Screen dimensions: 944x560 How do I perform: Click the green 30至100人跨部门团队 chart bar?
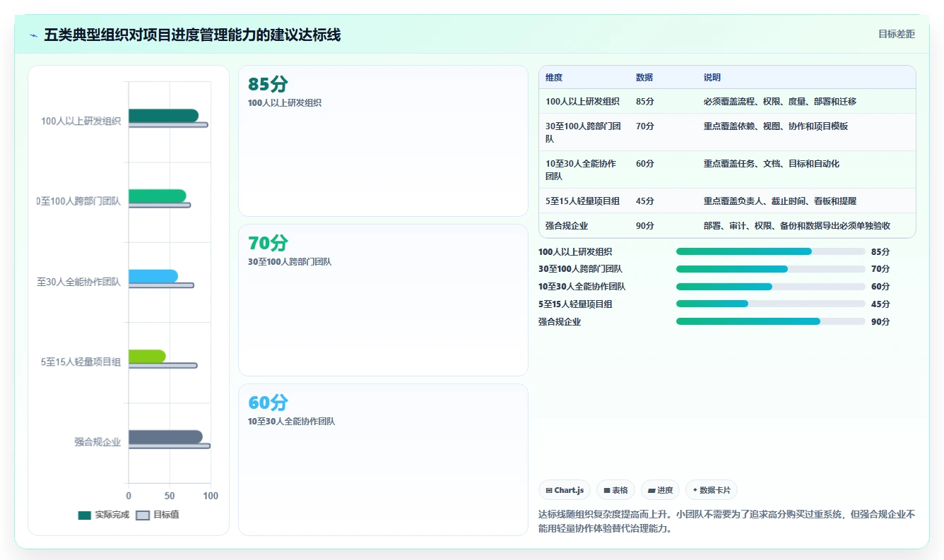point(157,196)
